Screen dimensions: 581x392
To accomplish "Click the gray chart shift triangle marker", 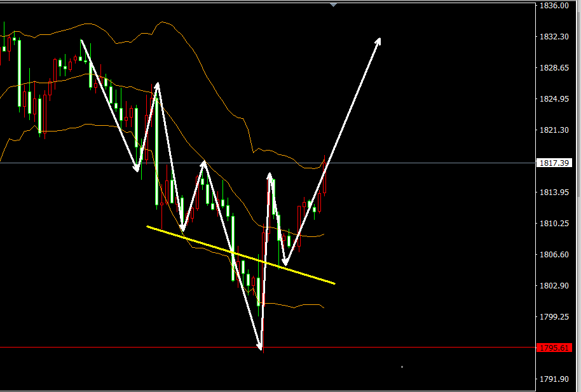I will (x=334, y=4).
